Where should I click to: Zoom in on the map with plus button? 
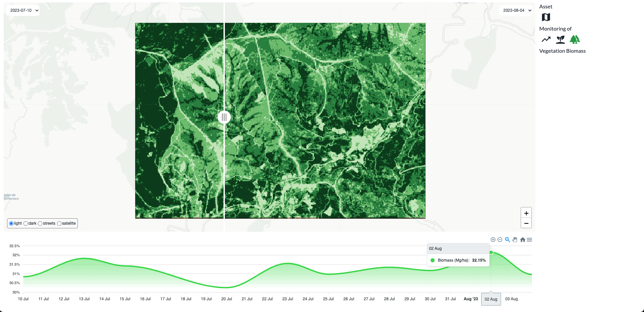[526, 213]
